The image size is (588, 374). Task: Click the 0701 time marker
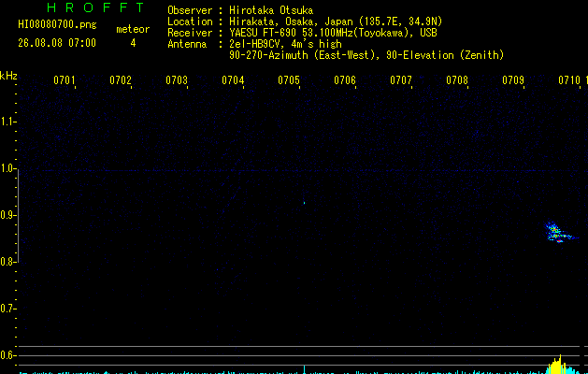click(65, 80)
